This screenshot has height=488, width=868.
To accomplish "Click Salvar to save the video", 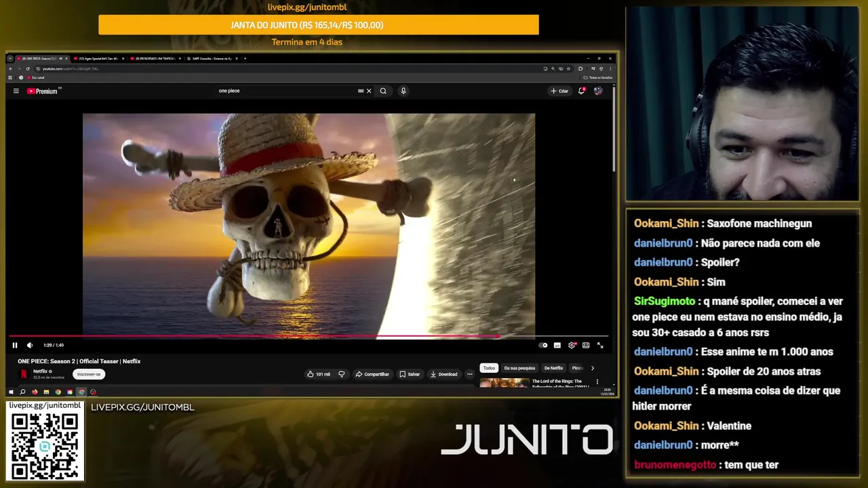I will click(x=410, y=374).
